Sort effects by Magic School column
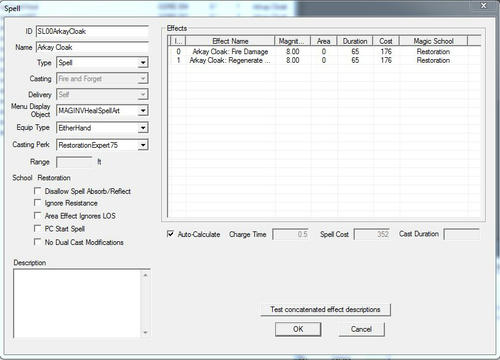Image resolution: width=500 pixels, height=360 pixels. 433,41
